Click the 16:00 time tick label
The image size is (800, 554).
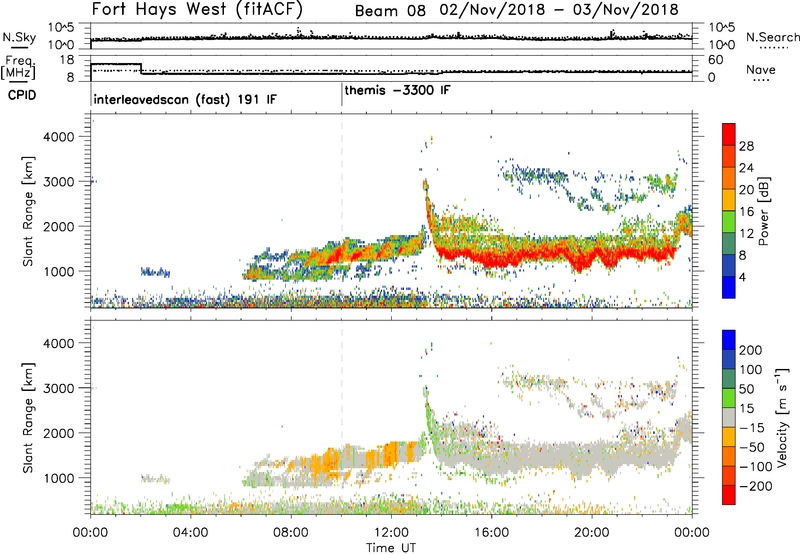point(491,533)
